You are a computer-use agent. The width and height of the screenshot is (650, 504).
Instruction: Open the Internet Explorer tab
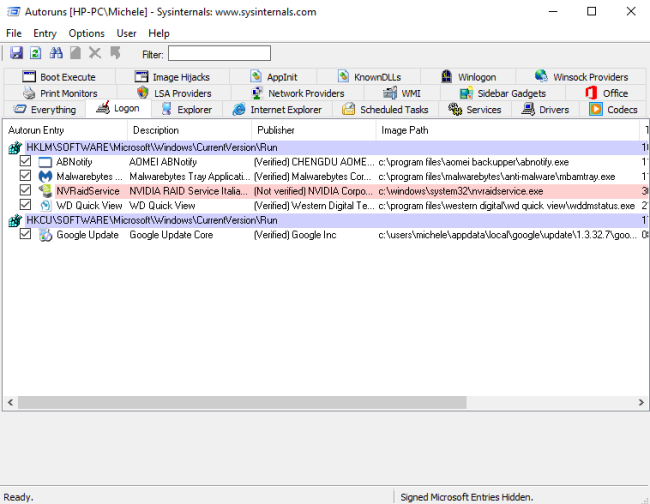277,109
